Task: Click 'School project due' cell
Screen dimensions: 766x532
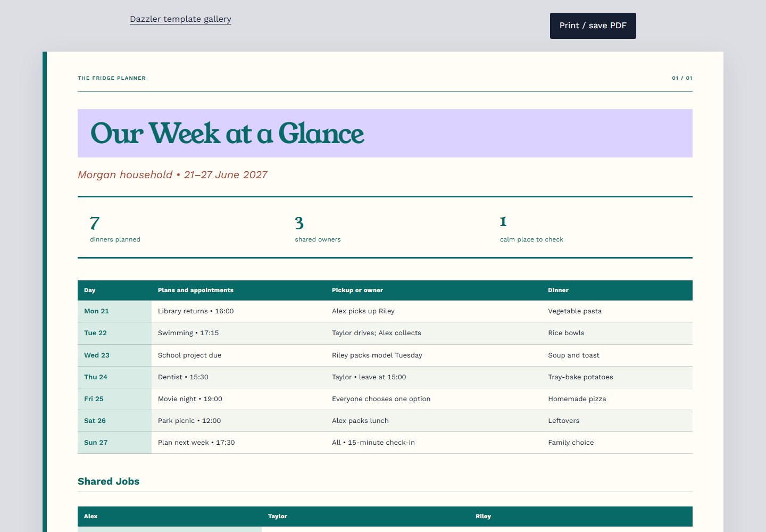Action: pyautogui.click(x=238, y=355)
